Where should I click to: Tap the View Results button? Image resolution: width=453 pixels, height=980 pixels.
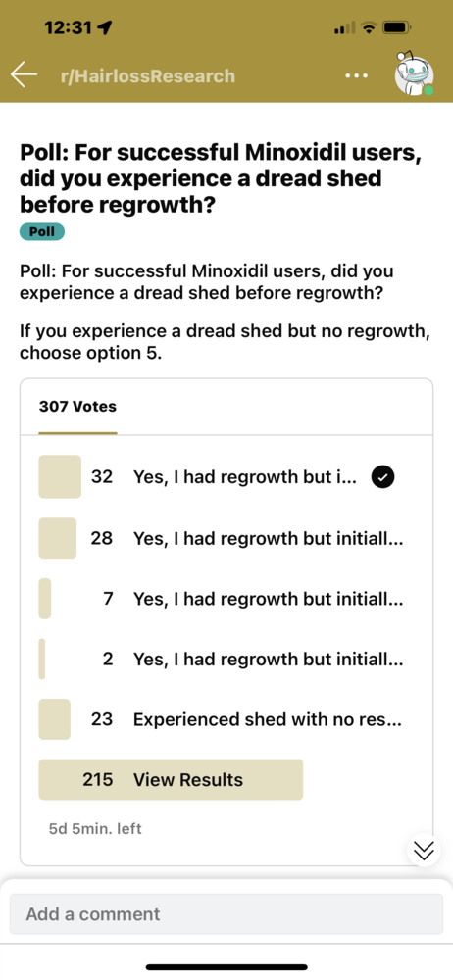pos(171,779)
